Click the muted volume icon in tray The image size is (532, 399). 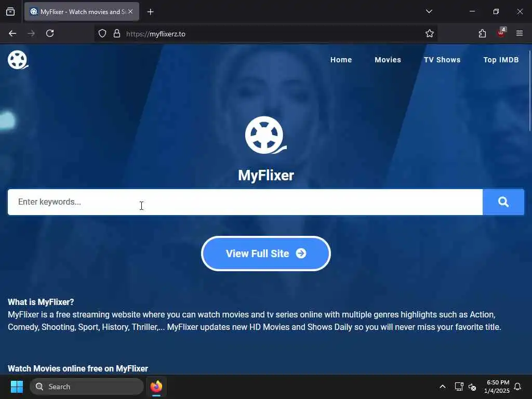point(472,387)
